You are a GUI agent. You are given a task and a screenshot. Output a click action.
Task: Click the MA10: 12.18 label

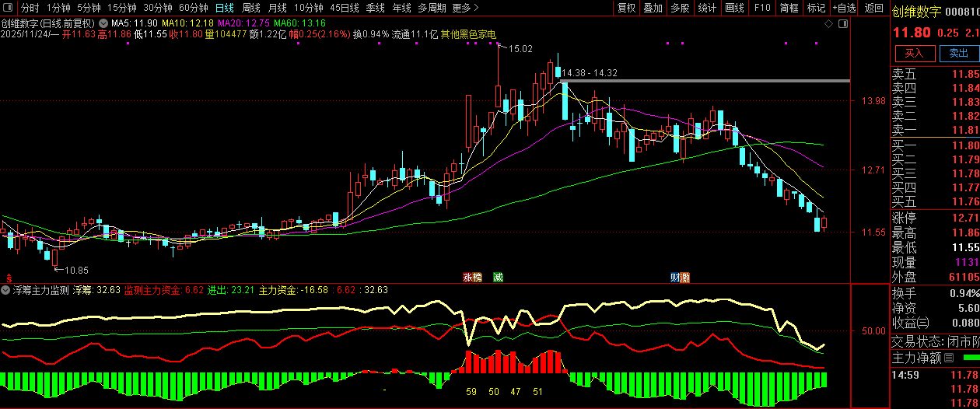(x=187, y=23)
